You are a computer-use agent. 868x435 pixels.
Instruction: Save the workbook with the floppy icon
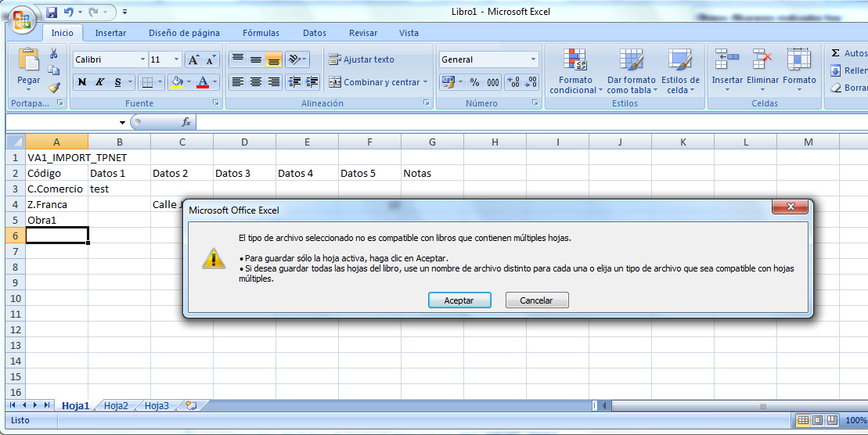coord(52,12)
